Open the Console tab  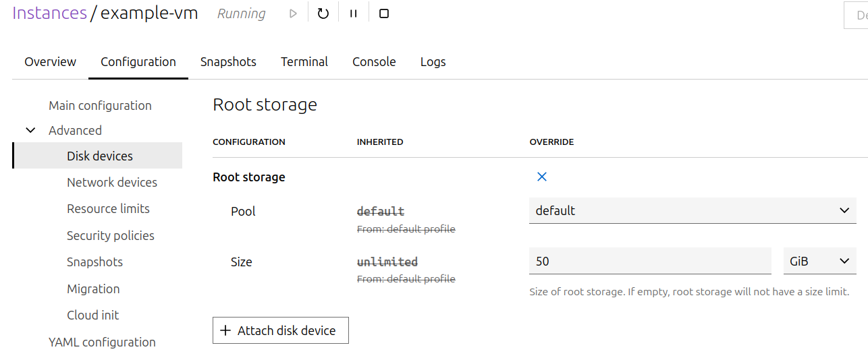click(374, 62)
